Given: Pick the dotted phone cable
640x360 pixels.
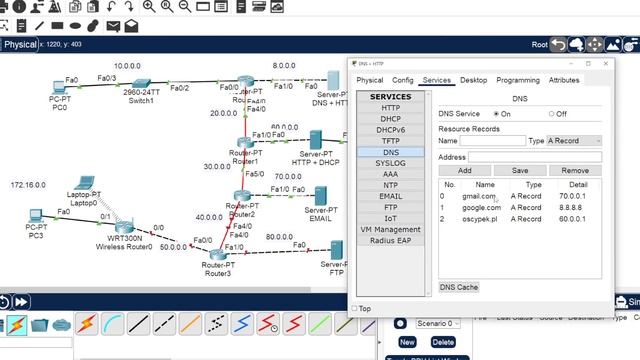Looking at the screenshot, I should coord(216,324).
